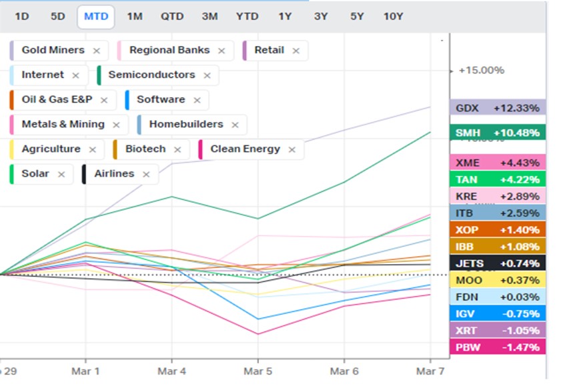Choose the 1M range tab
The width and height of the screenshot is (567, 392).
[135, 17]
